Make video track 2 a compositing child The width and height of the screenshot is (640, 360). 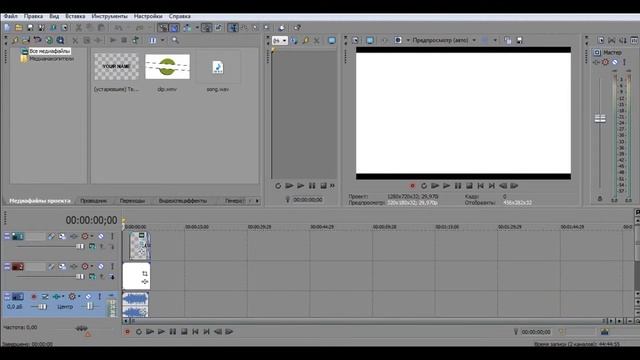tap(111, 277)
